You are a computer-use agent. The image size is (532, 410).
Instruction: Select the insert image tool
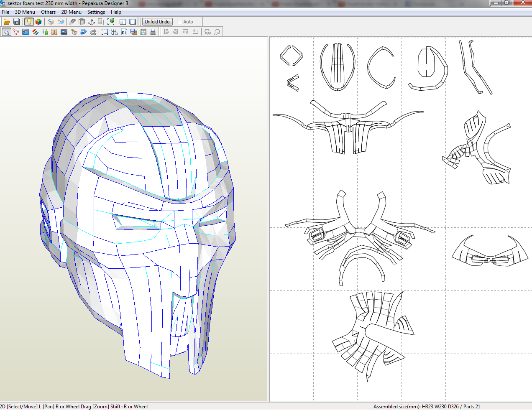[64, 32]
